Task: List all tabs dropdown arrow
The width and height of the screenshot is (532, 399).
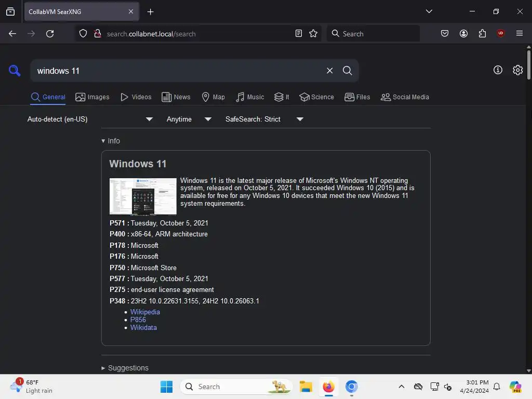Action: pyautogui.click(x=429, y=11)
